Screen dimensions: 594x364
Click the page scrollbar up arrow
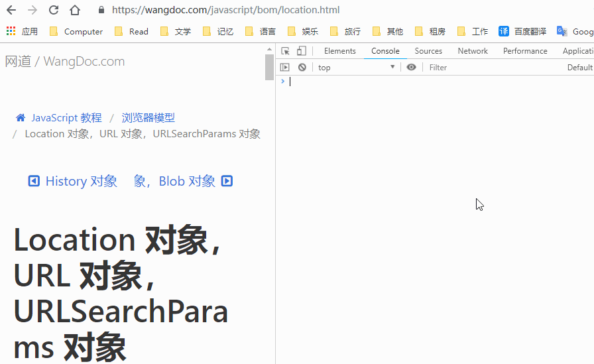269,49
